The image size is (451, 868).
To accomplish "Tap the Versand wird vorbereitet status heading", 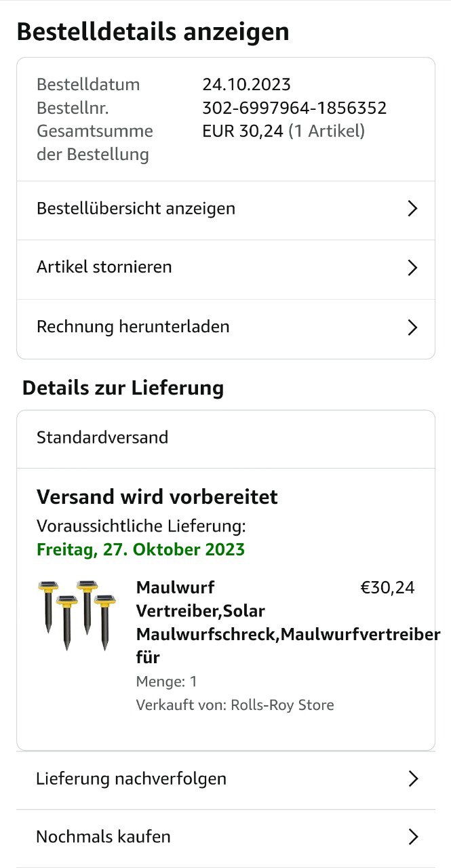I will click(x=157, y=497).
